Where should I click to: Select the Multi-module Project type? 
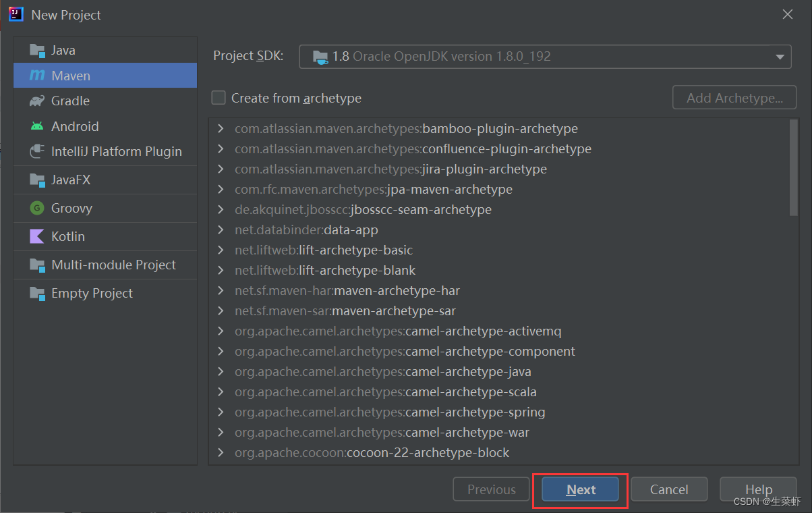pos(105,265)
